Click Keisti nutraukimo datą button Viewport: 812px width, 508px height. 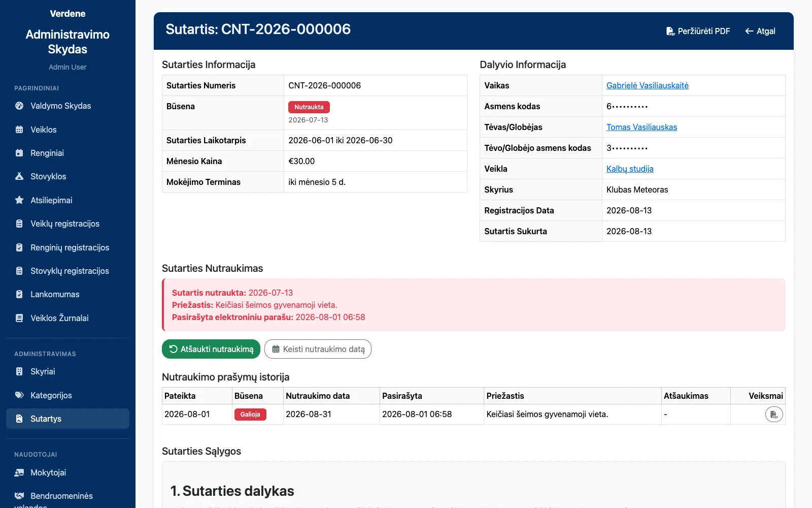point(318,349)
